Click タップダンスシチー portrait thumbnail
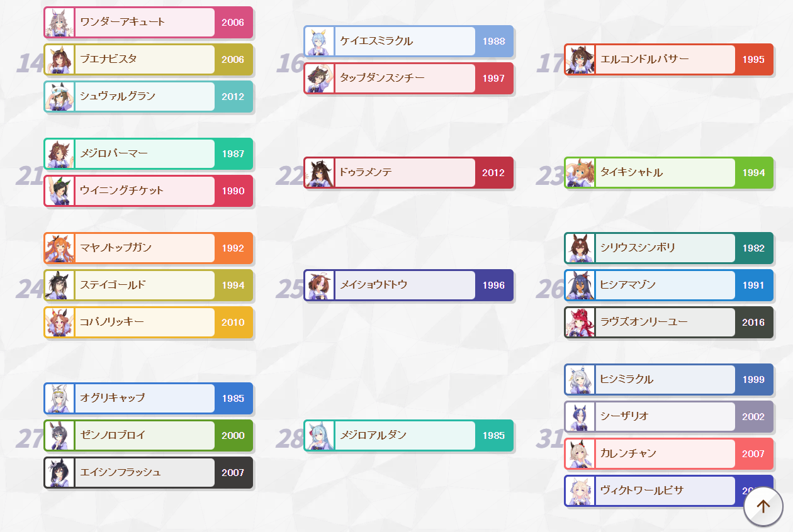The height and width of the screenshot is (532, 793). (x=320, y=79)
